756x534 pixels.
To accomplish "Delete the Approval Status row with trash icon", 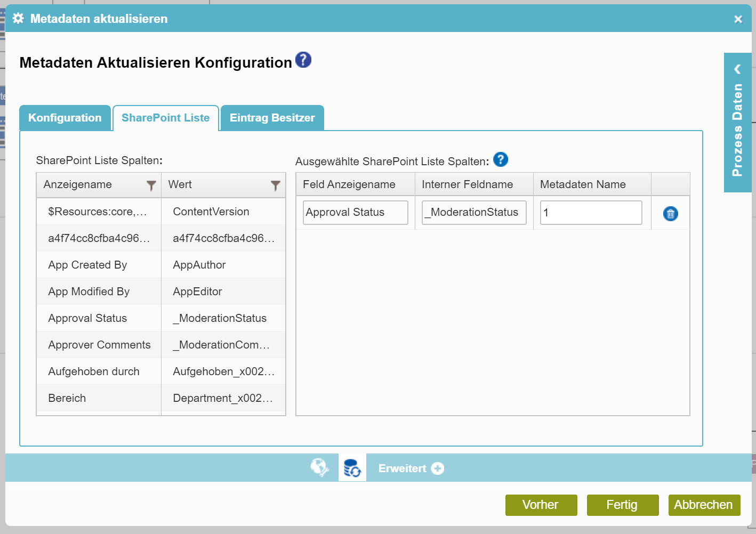I will pyautogui.click(x=670, y=214).
